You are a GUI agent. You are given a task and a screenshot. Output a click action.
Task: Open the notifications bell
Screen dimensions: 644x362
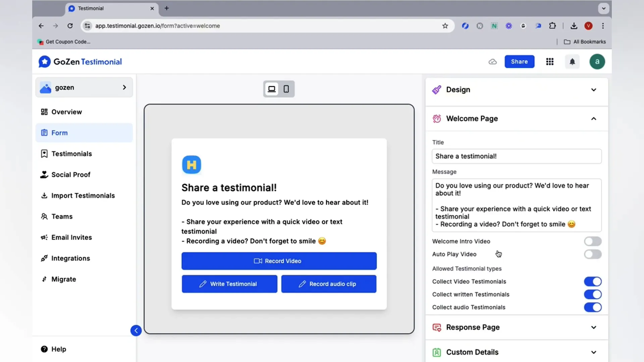[572, 62]
